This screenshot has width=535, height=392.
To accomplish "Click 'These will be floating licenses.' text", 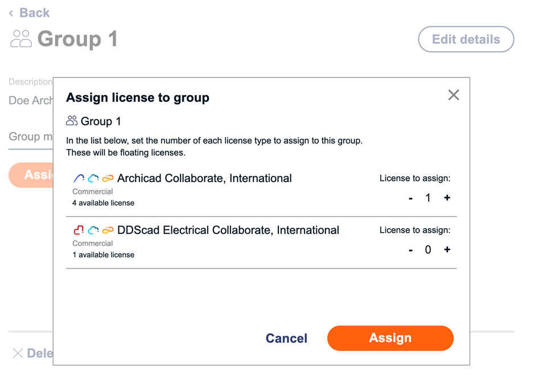I will [x=126, y=152].
